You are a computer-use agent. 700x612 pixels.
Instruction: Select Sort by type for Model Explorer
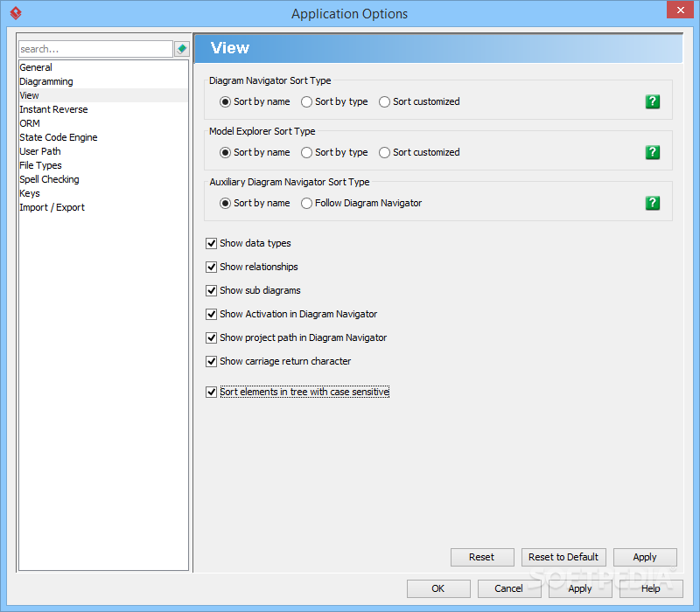click(334, 152)
